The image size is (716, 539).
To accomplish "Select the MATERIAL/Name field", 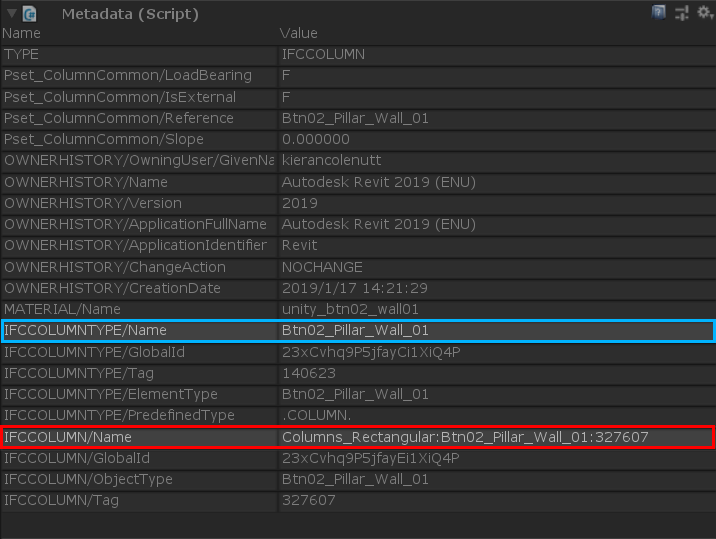I will tap(139, 309).
